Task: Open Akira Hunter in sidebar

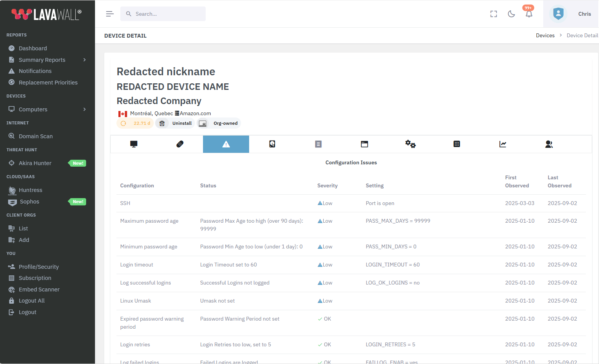Action: 35,163
